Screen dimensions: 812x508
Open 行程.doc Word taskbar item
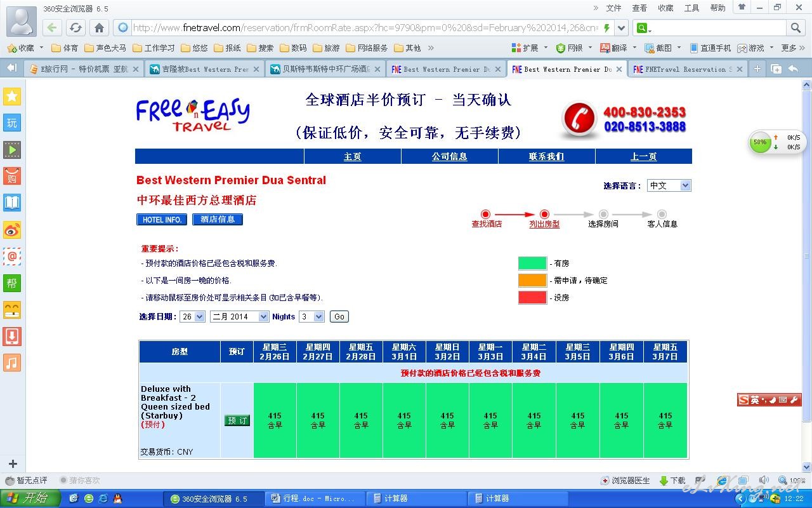tap(316, 498)
